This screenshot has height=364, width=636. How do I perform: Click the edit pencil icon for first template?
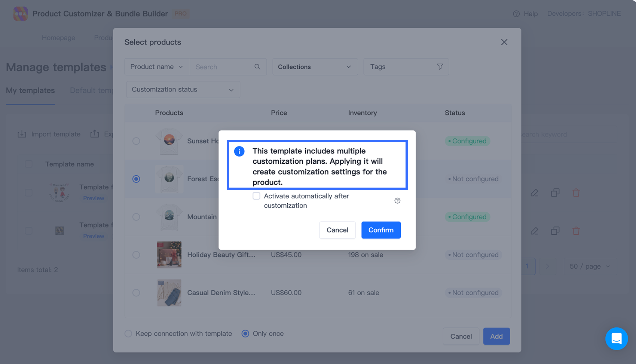(x=534, y=192)
